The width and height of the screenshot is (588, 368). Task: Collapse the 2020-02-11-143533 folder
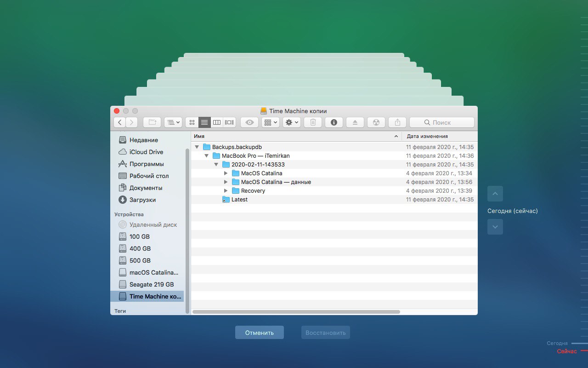click(x=216, y=165)
